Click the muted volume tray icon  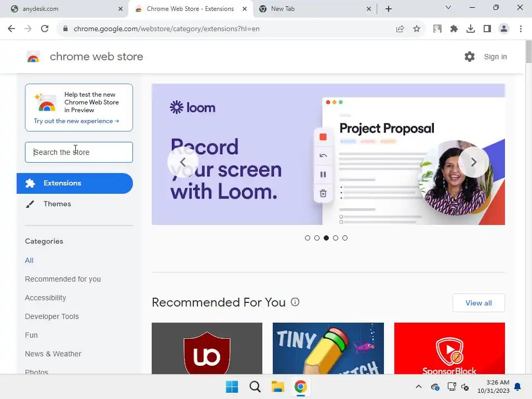click(465, 387)
